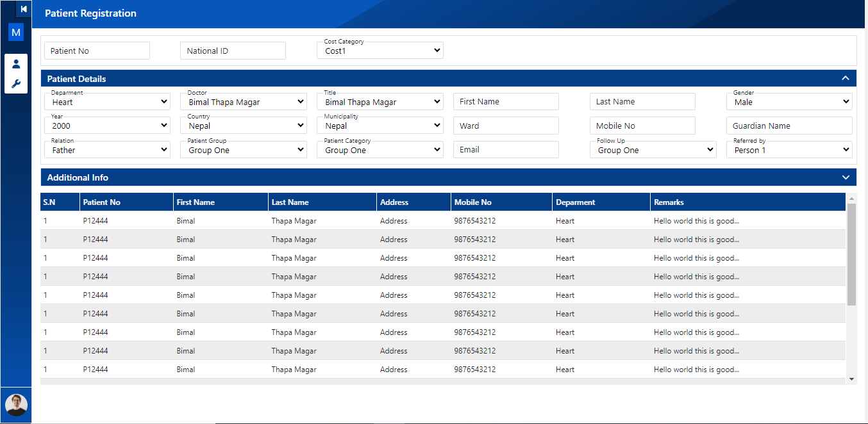Viewport: 868px width, 424px height.
Task: Click the Patient No input field
Action: [97, 51]
